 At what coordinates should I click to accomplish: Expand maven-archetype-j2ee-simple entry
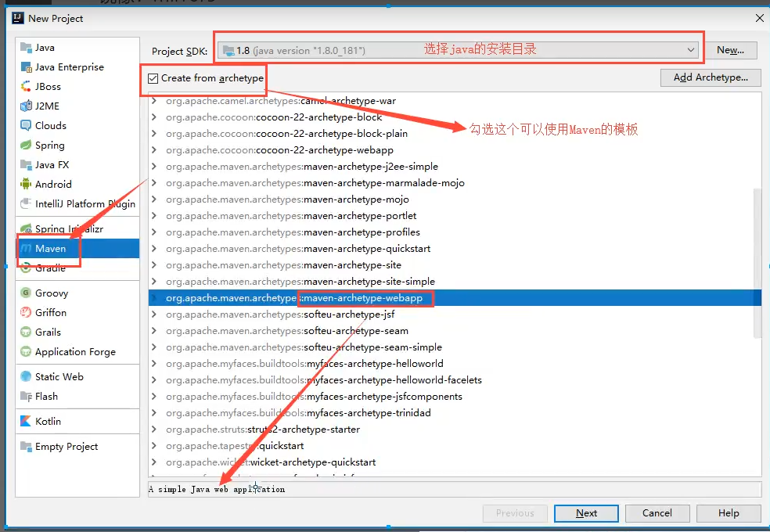[x=154, y=167]
